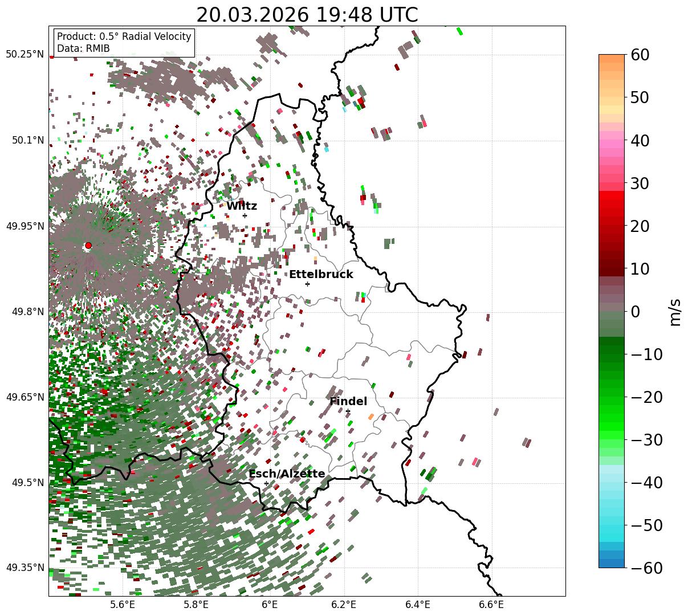
Task: Click the −30 tick label on colorbar
Action: [x=648, y=439]
